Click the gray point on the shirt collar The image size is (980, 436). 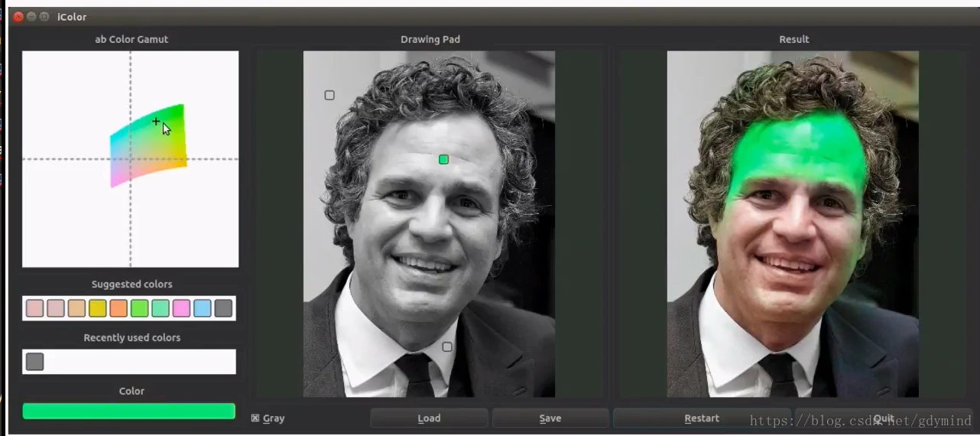pyautogui.click(x=447, y=347)
